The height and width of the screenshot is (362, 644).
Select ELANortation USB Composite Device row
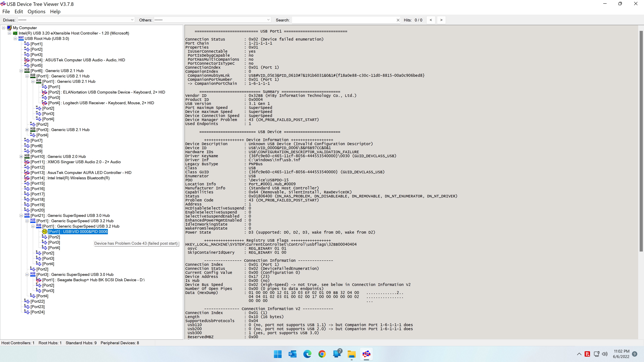(106, 92)
